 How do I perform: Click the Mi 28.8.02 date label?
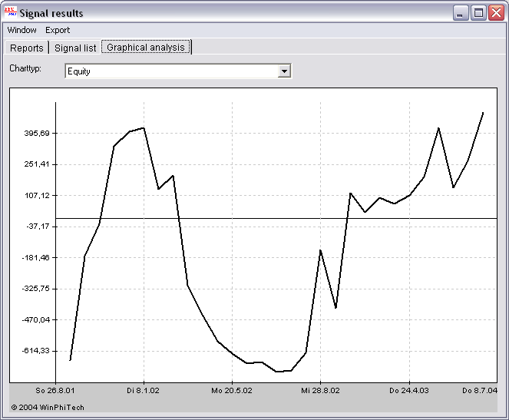pos(320,391)
